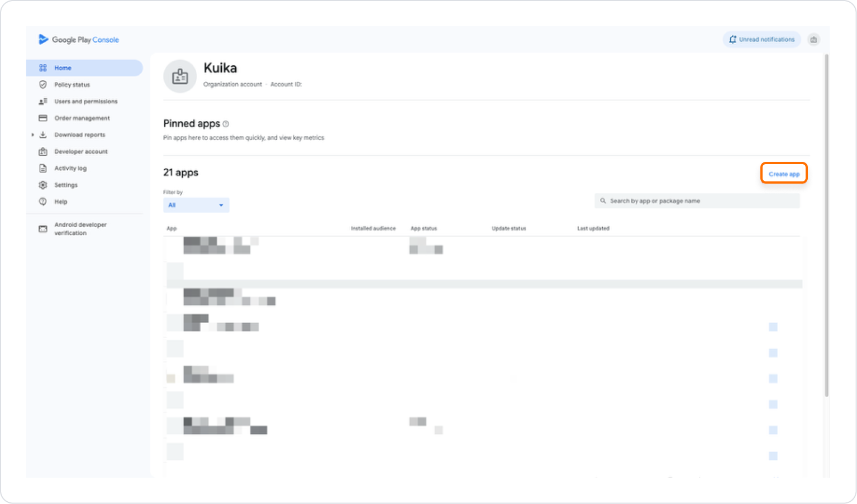Click the 21 apps heading
857x504 pixels.
point(181,172)
